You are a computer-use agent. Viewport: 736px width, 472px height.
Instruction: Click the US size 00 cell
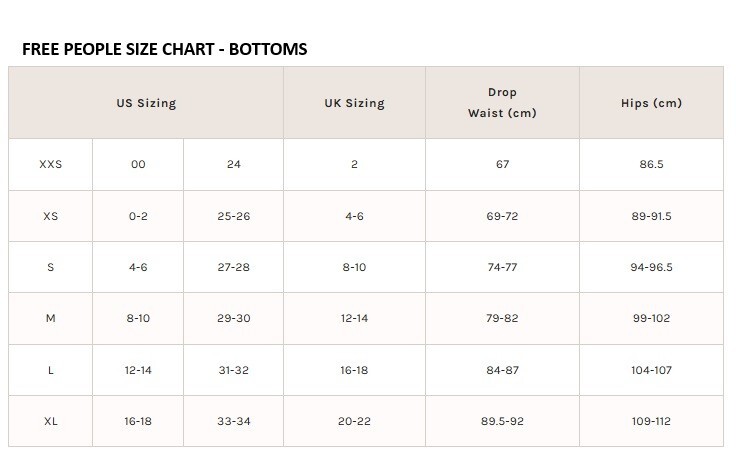click(x=138, y=165)
